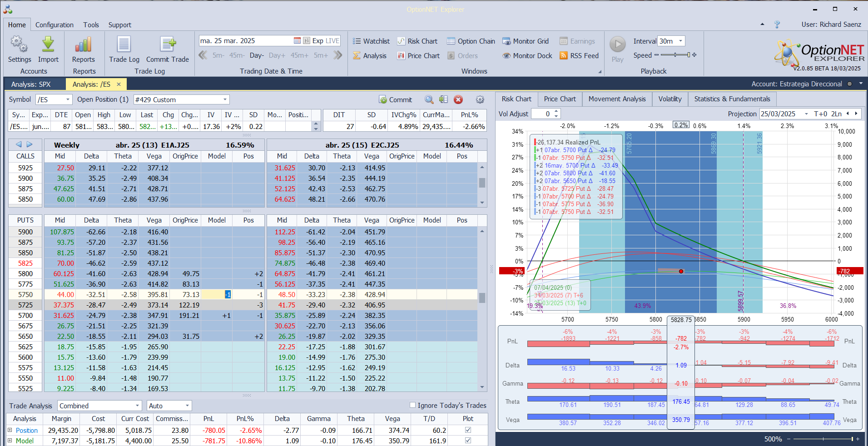The image size is (868, 446).
Task: Click the account status circle indicator
Action: (850, 84)
